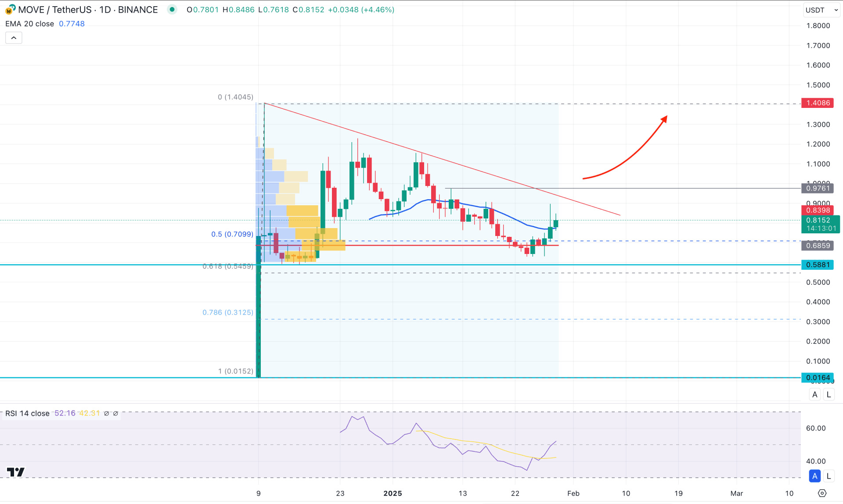Image resolution: width=843 pixels, height=504 pixels.
Task: Click the Mar marker on time axis
Action: tap(737, 493)
